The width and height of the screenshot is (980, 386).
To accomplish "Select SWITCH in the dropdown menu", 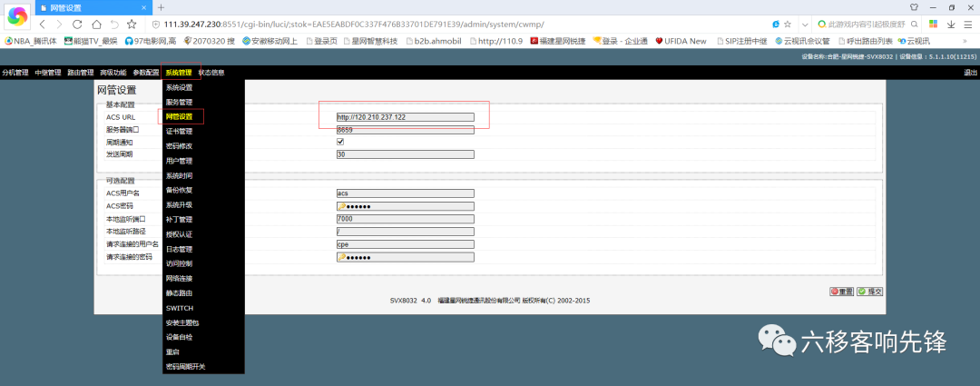I will coord(180,309).
